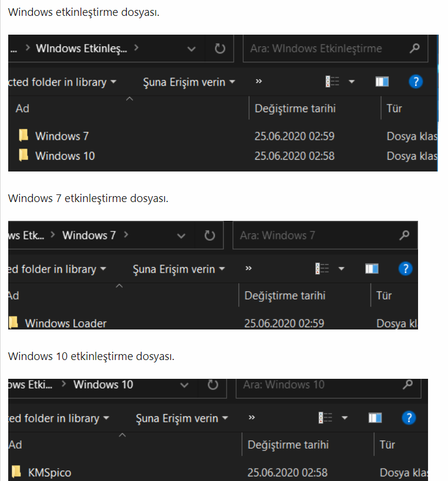Open the Windows 7 folder
448x481 pixels.
(62, 136)
